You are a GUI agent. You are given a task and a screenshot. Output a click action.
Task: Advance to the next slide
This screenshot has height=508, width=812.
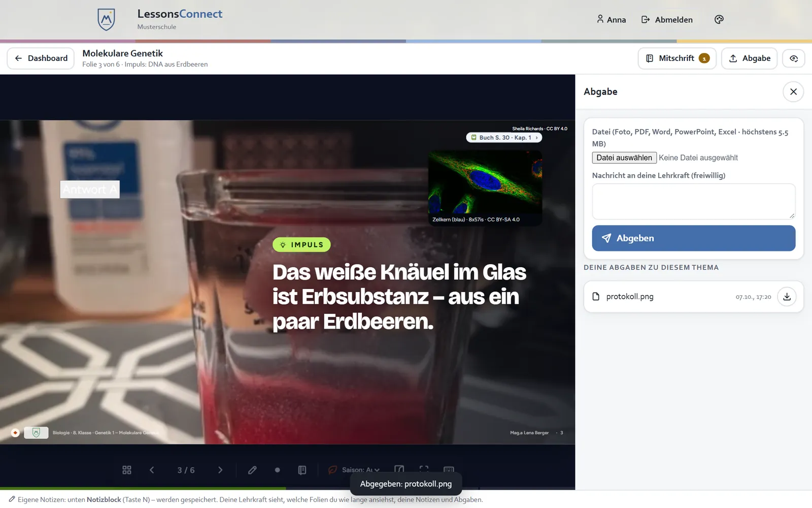pos(220,470)
